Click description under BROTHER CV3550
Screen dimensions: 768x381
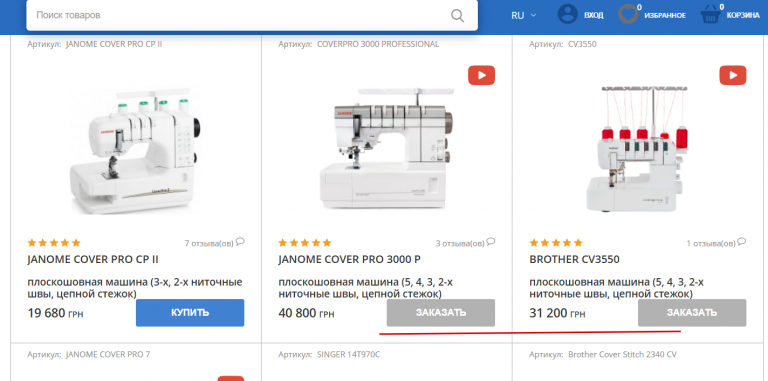click(617, 288)
